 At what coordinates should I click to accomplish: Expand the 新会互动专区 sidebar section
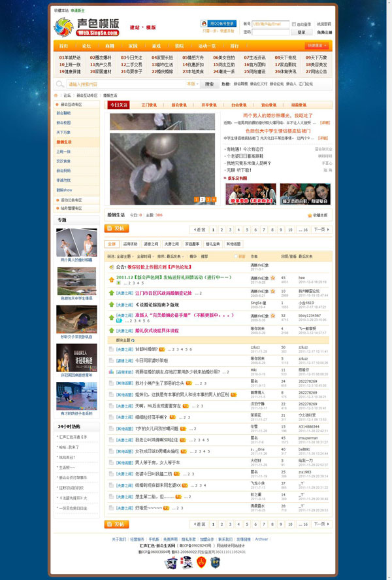76,105
